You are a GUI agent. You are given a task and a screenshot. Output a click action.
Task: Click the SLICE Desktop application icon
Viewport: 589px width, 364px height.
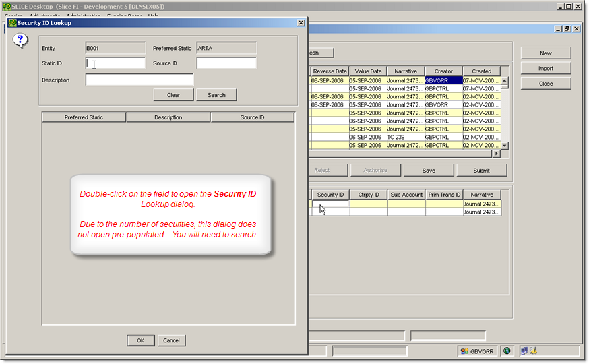point(7,6)
